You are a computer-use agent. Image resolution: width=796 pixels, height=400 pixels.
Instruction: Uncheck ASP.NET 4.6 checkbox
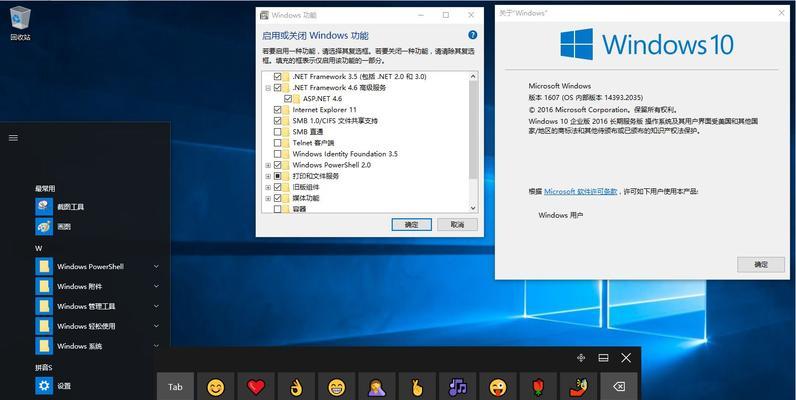point(288,98)
